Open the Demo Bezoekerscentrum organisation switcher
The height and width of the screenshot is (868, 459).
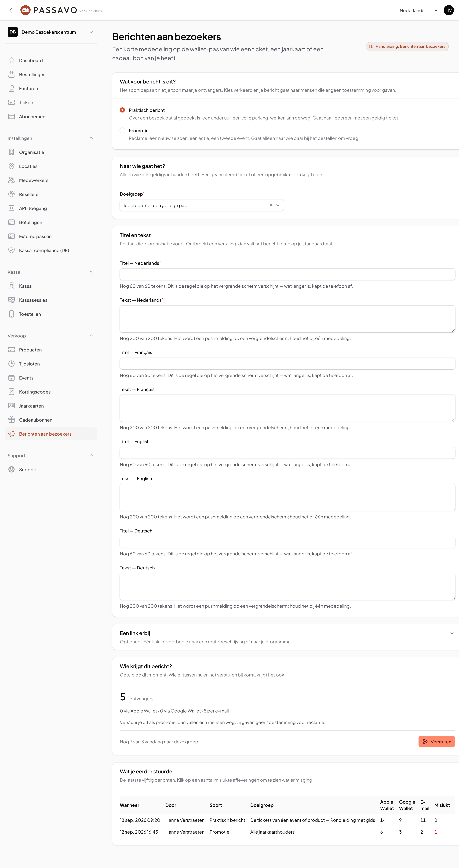point(51,32)
